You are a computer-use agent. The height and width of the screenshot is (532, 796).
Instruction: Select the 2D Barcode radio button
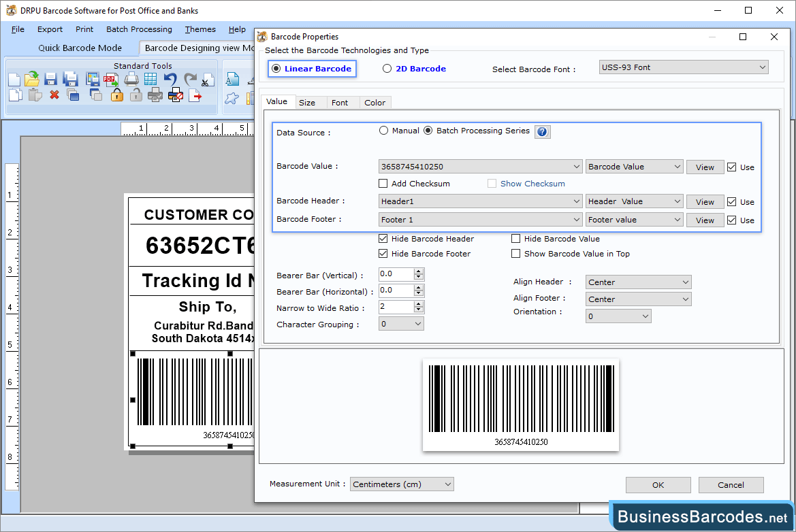(387, 69)
